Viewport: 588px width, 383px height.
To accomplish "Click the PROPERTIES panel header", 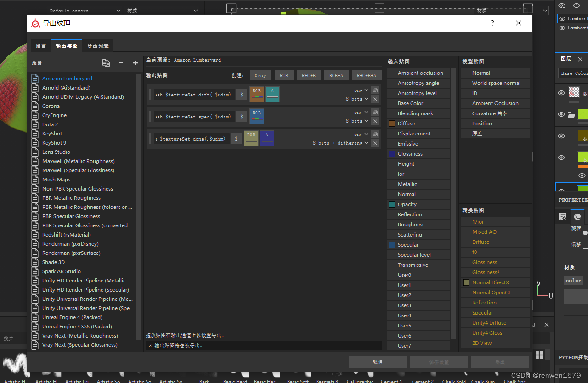I will [573, 200].
